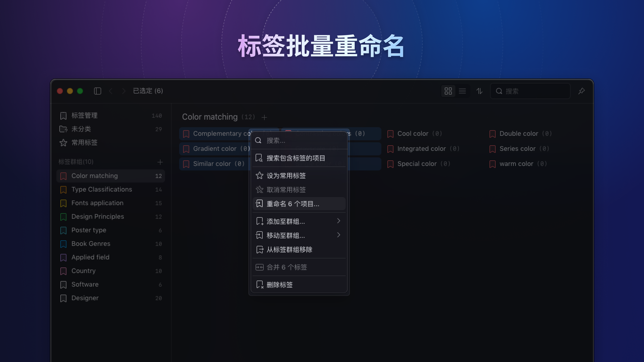Toggle the sidebar visibility icon

click(x=98, y=91)
